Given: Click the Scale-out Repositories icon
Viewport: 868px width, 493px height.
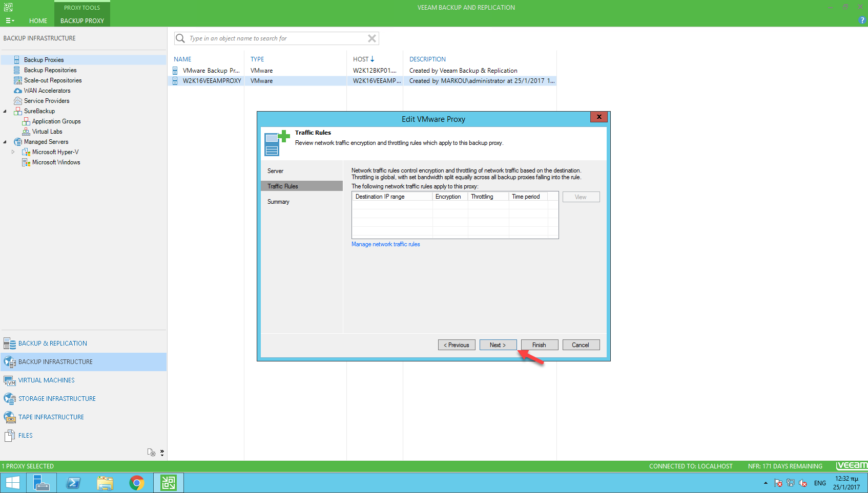Looking at the screenshot, I should click(x=17, y=80).
